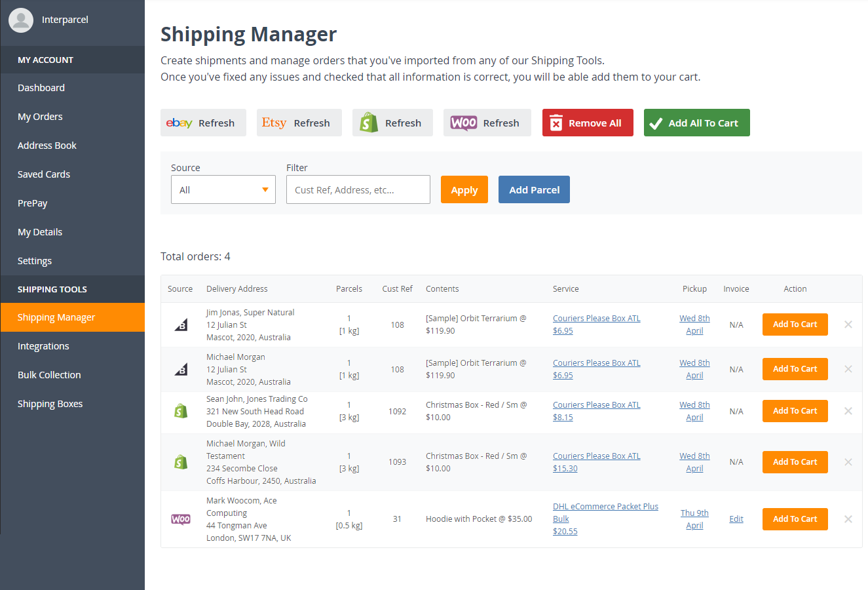
Task: Navigate to My Orders
Action: click(40, 117)
